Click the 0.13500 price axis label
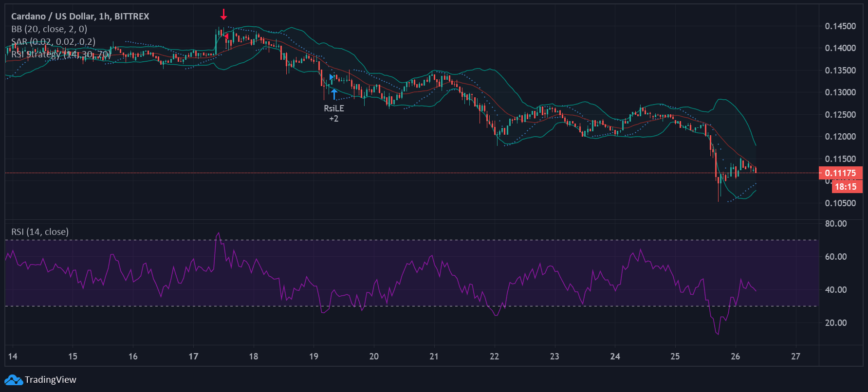 tap(840, 71)
